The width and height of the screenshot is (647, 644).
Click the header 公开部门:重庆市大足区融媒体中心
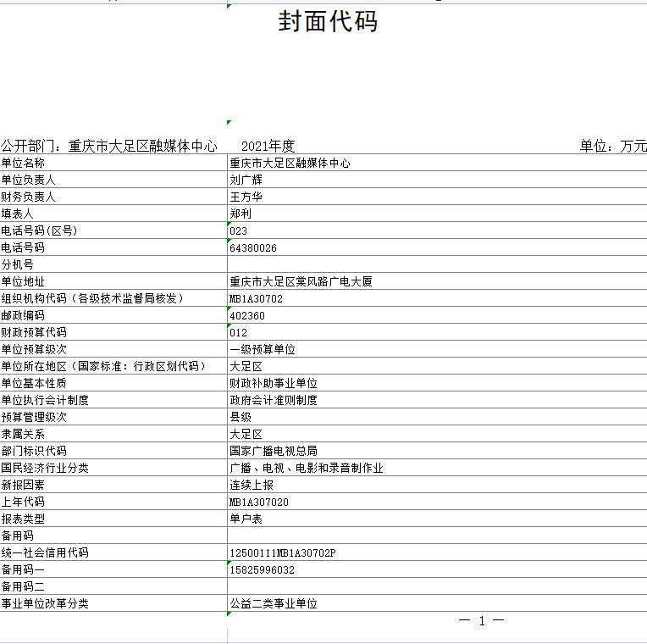pyautogui.click(x=109, y=146)
